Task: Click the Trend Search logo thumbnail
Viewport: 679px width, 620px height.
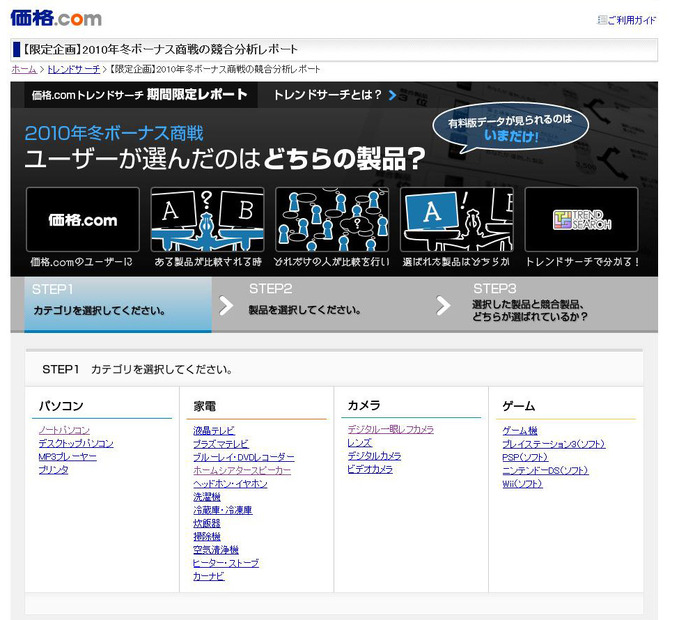Action: coord(582,220)
